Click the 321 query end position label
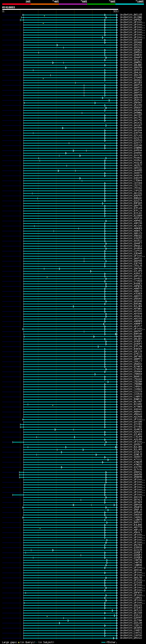Viewport: 146px width, 644px height. (115, 11)
